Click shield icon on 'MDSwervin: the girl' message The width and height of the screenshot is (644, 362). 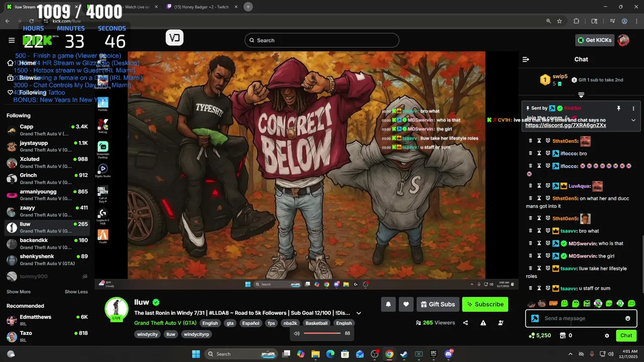548,256
